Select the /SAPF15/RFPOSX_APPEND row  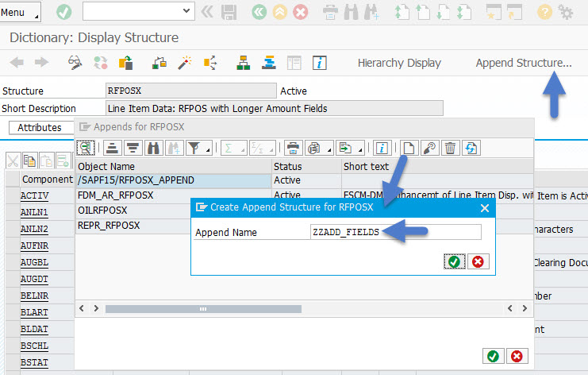tap(172, 180)
